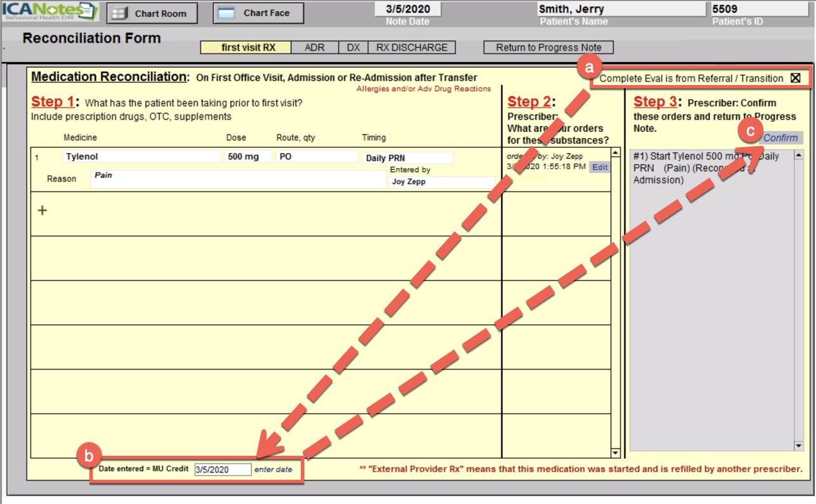Click Step 2 scrollbar down arrow
The image size is (816, 504).
[614, 453]
